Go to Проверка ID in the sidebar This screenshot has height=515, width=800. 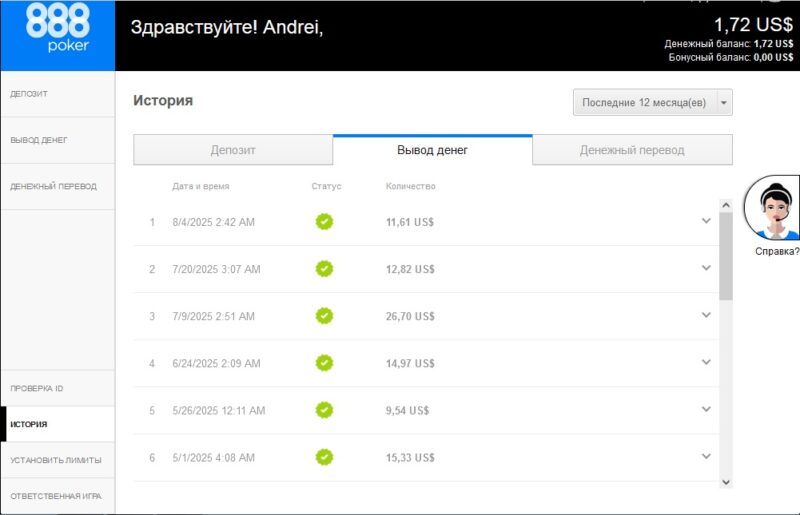coord(57,388)
